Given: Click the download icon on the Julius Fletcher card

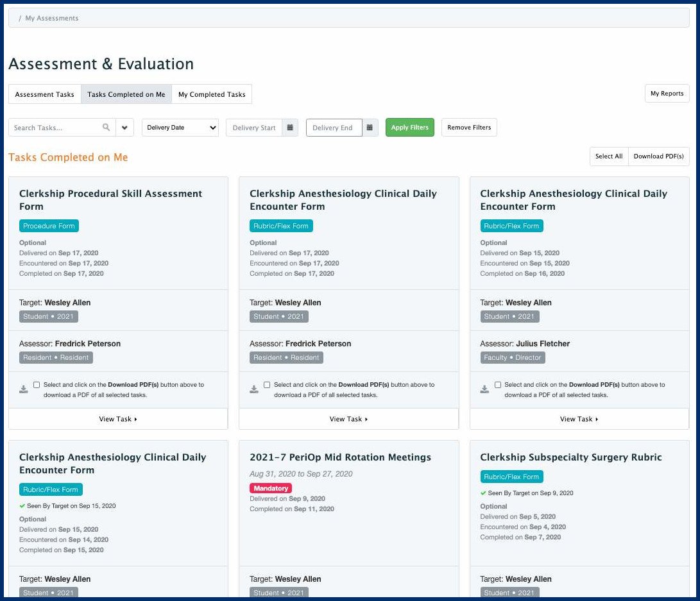Looking at the screenshot, I should coord(484,388).
